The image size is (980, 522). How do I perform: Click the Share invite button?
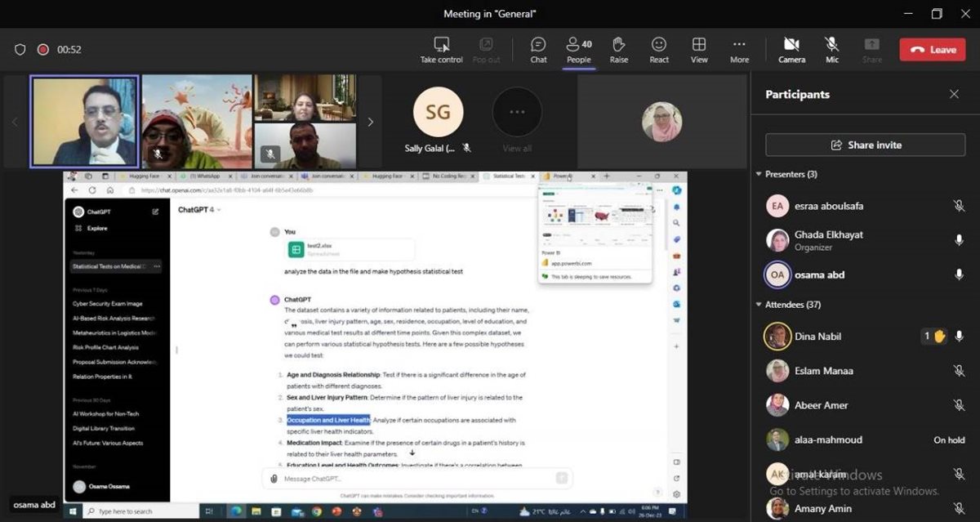click(x=865, y=145)
